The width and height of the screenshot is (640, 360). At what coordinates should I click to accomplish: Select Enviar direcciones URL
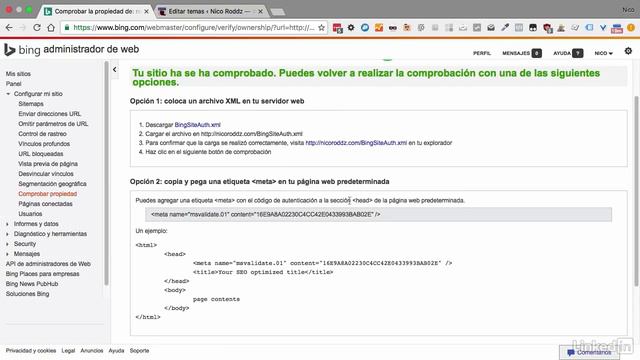pyautogui.click(x=49, y=114)
